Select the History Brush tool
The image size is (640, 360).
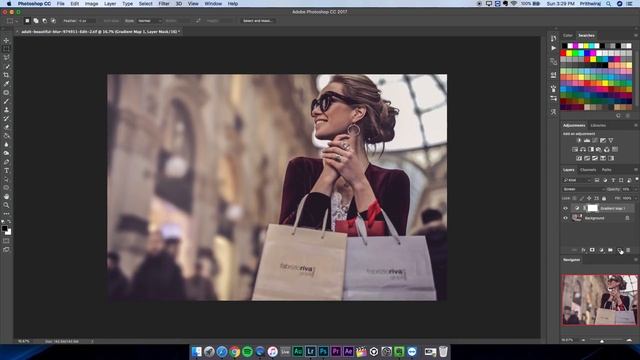(6, 118)
